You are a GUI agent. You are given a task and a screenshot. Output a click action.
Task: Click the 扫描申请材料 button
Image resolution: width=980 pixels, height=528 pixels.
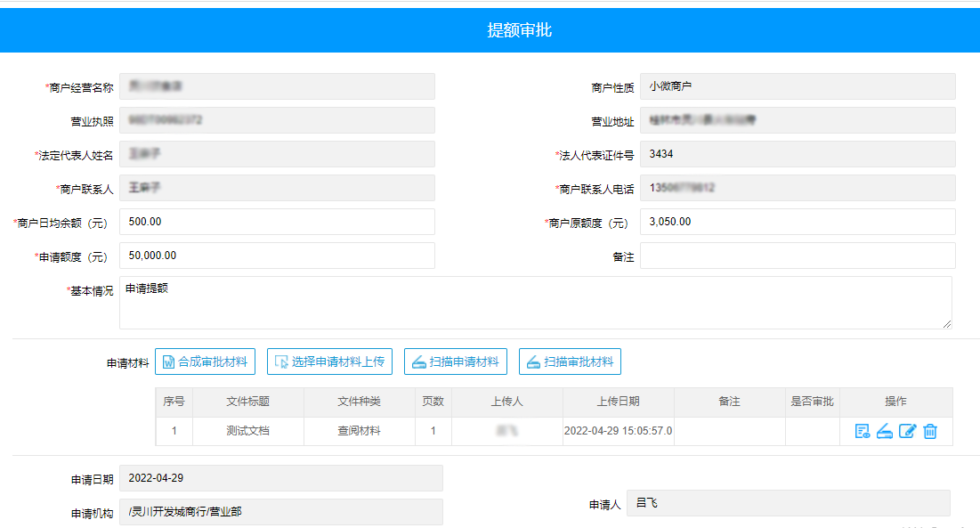coord(455,361)
